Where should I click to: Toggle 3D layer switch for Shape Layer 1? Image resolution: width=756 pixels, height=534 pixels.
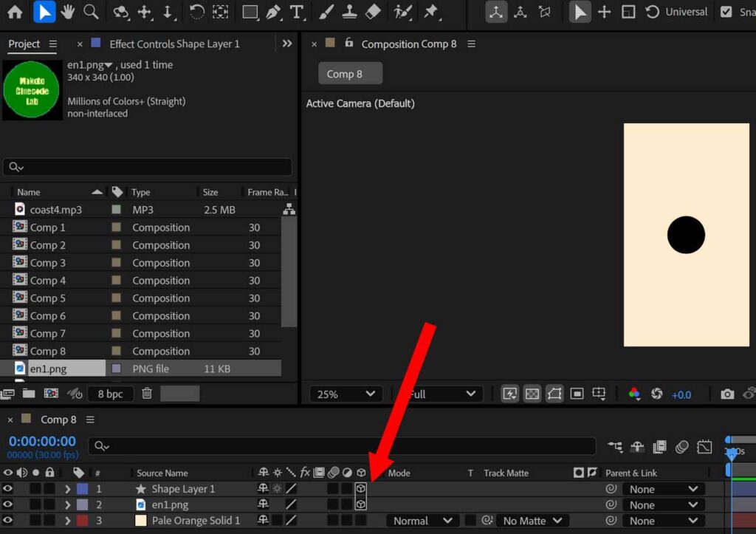[x=360, y=489]
